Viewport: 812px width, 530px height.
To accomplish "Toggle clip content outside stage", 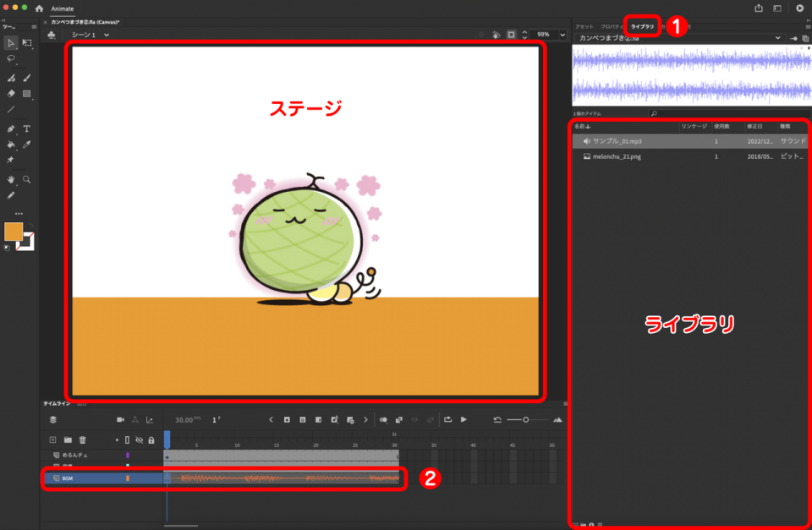I will [511, 35].
